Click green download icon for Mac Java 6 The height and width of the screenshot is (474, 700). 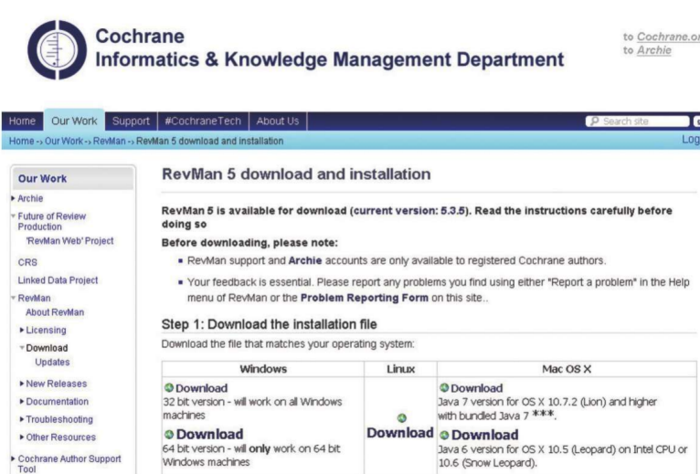pyautogui.click(x=444, y=435)
